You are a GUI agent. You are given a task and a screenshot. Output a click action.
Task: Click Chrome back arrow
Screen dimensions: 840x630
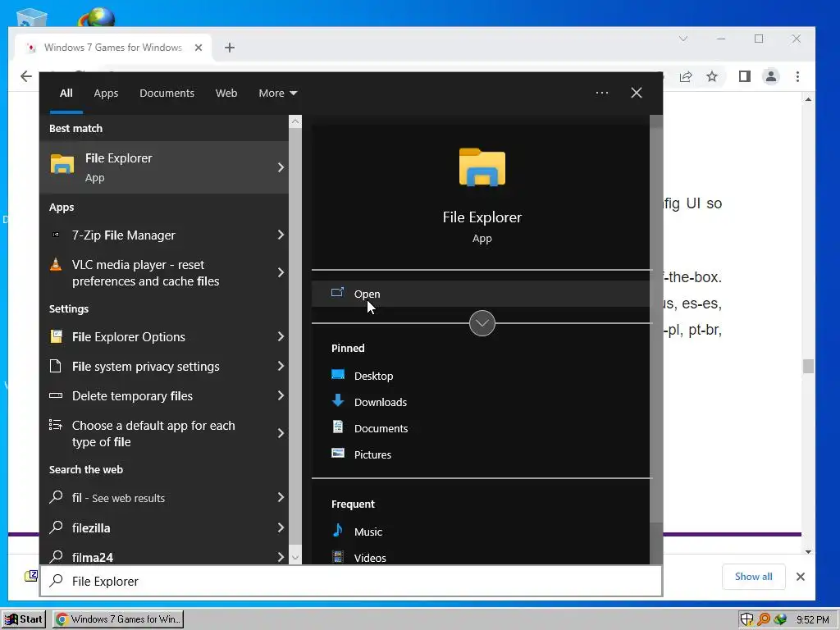coord(25,76)
